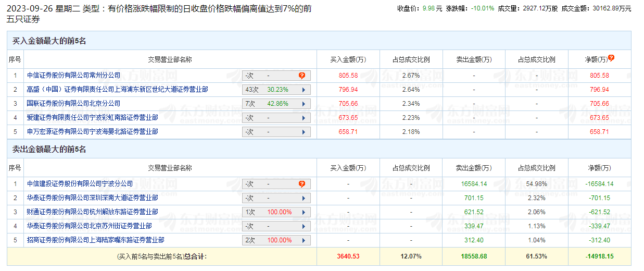
Task: Click the help icon beside 净额(万) header
Action: coord(611,58)
